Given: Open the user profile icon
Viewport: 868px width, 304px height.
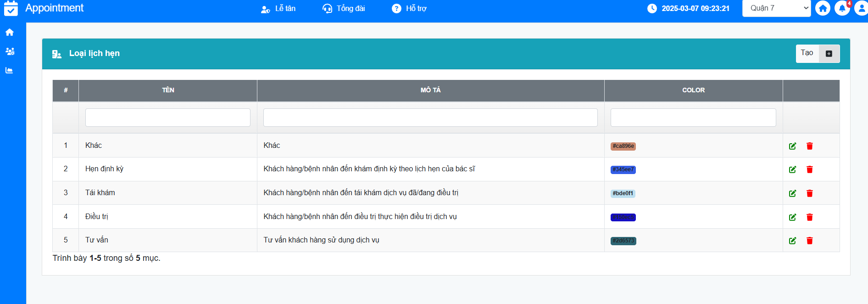Looking at the screenshot, I should tap(861, 8).
